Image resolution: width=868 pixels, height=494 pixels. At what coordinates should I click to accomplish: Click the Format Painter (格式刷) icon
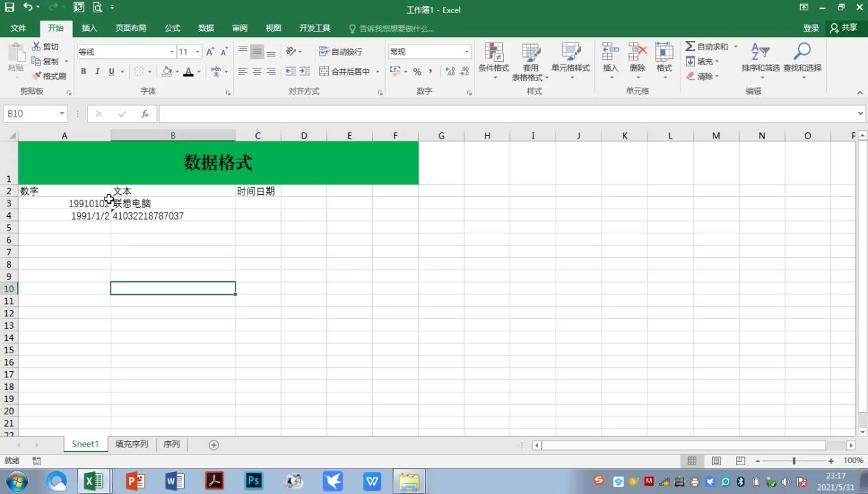click(37, 76)
